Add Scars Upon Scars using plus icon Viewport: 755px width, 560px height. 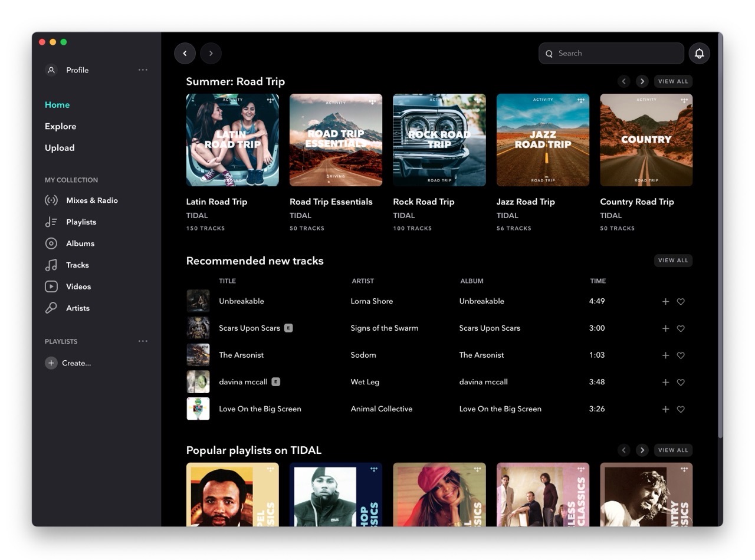(x=665, y=328)
